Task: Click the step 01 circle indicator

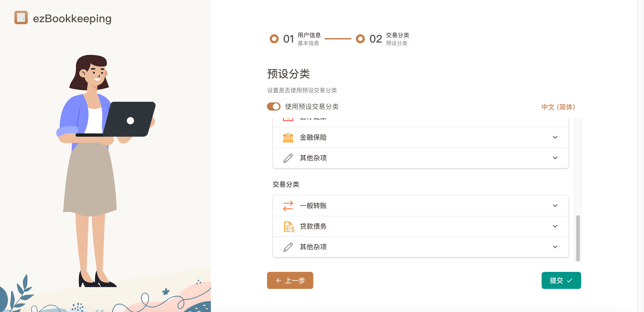Action: tap(274, 39)
